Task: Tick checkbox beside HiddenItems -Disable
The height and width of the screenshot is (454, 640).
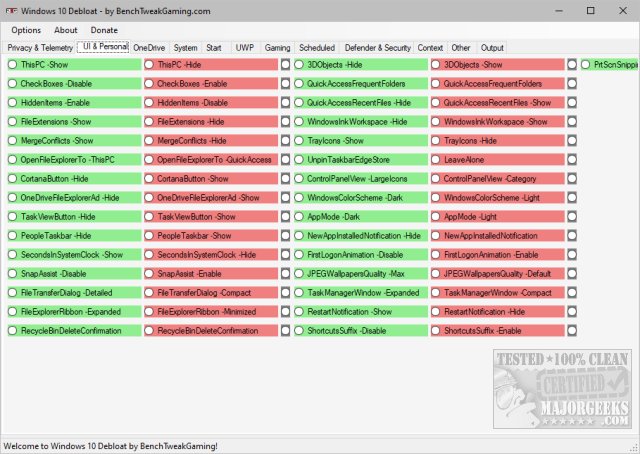Action: [285, 102]
